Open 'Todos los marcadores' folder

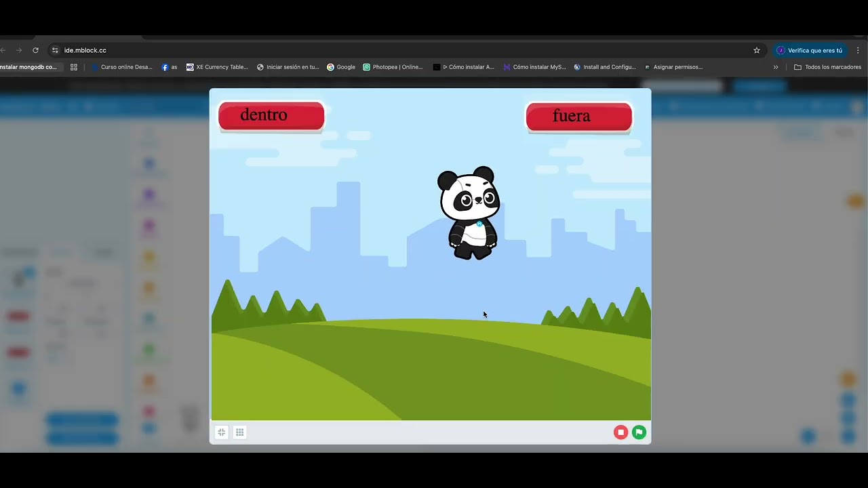pyautogui.click(x=827, y=67)
